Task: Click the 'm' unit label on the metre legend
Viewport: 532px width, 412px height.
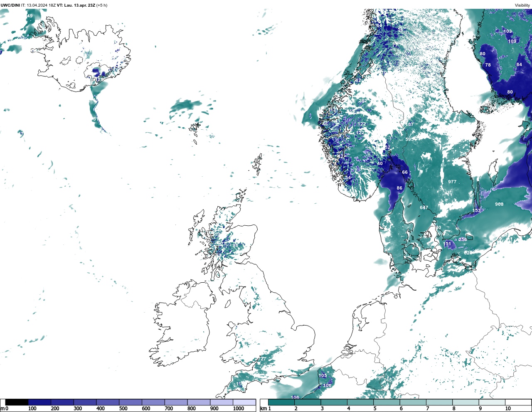Action: pyautogui.click(x=2, y=409)
